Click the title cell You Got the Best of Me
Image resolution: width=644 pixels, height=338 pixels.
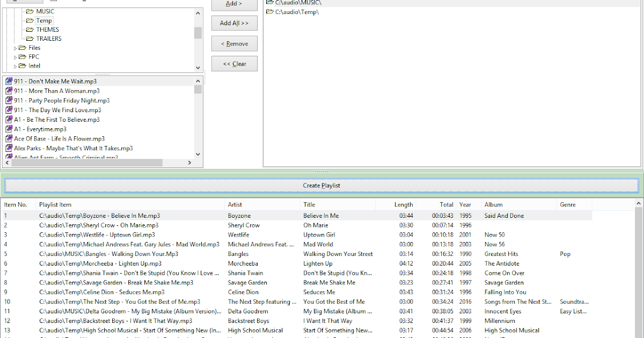pos(334,302)
